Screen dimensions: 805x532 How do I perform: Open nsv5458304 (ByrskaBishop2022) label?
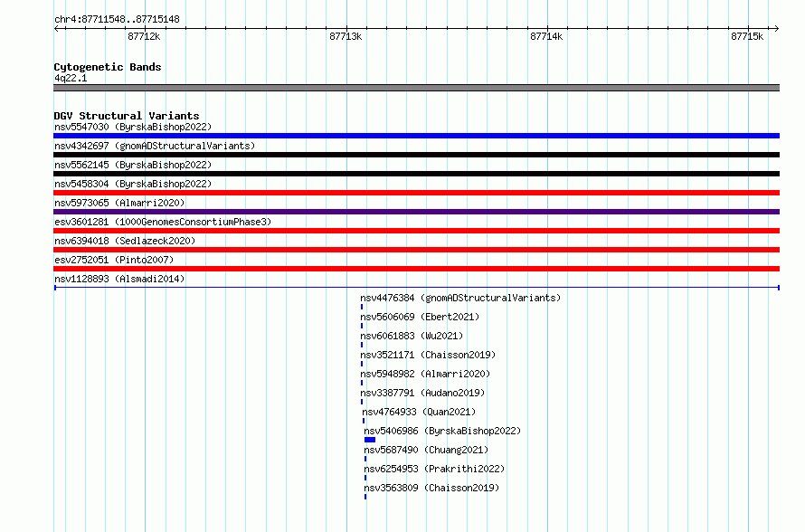(x=133, y=184)
